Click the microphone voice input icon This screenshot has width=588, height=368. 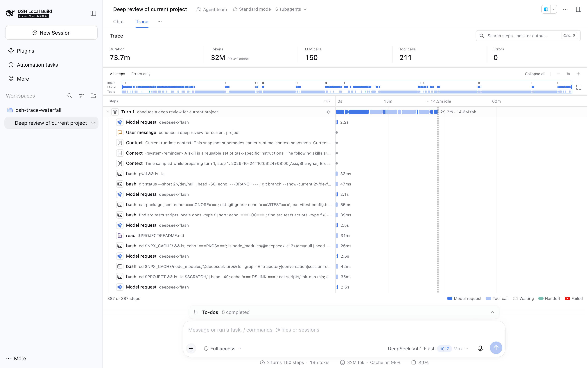(480, 348)
